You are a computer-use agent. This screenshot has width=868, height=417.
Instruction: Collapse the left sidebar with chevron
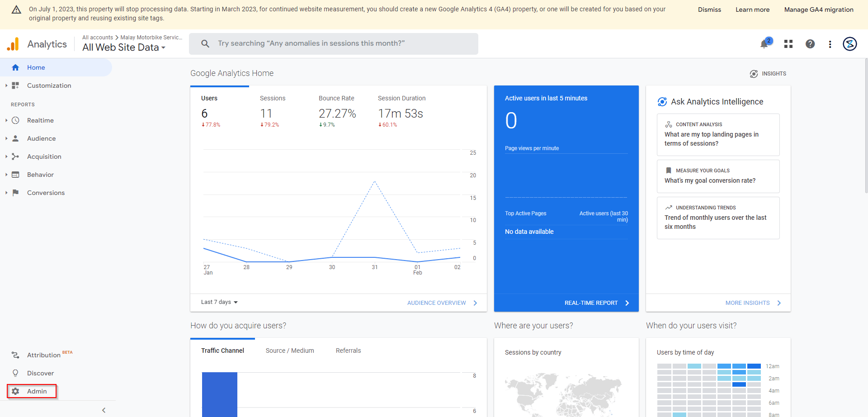click(x=104, y=410)
